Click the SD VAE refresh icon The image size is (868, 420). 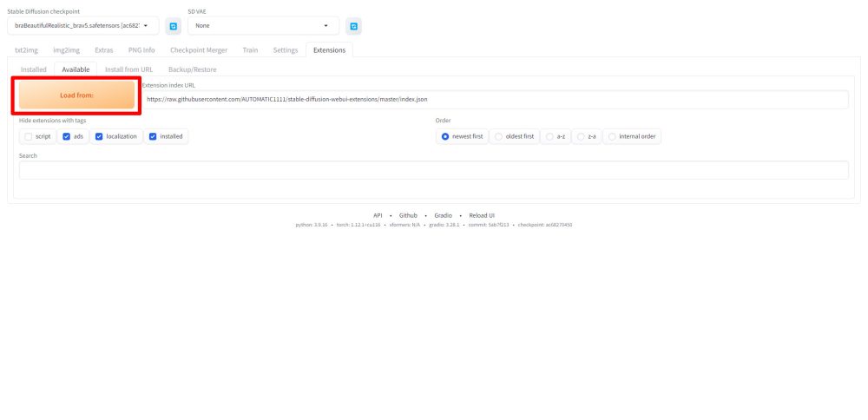click(353, 26)
